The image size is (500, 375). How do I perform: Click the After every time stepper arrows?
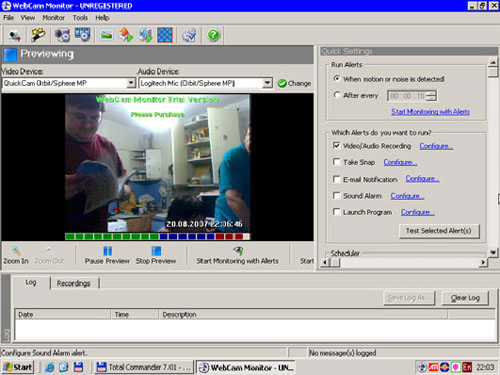click(432, 96)
